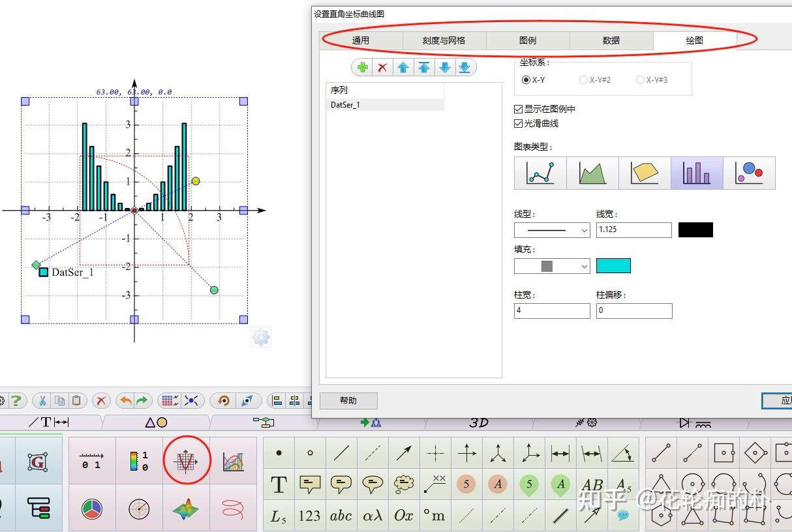Select the scatter chart type icon
The height and width of the screenshot is (532, 792).
point(748,173)
